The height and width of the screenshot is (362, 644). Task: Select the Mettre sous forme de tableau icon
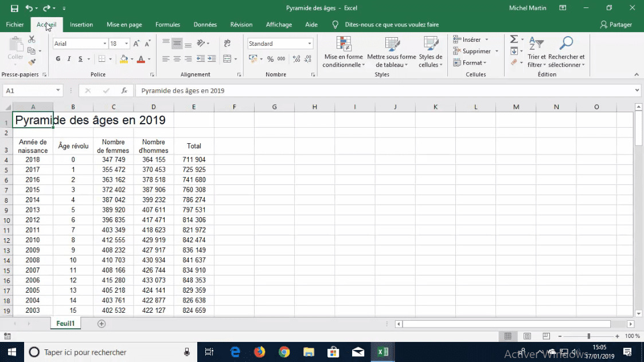(392, 52)
